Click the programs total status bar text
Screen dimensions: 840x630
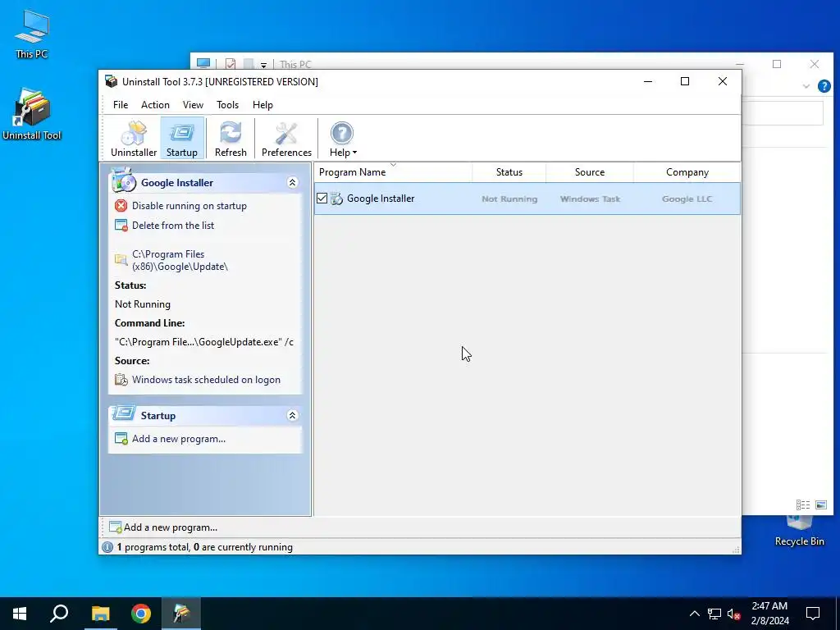204,547
